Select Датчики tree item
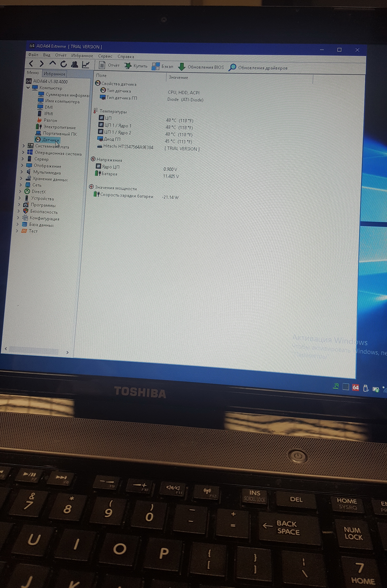The image size is (387, 588). click(47, 140)
